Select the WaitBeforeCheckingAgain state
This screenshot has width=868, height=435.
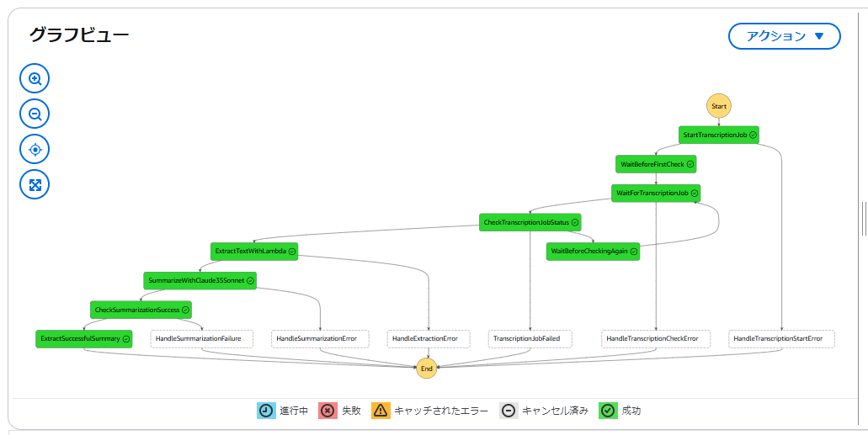pyautogui.click(x=593, y=252)
